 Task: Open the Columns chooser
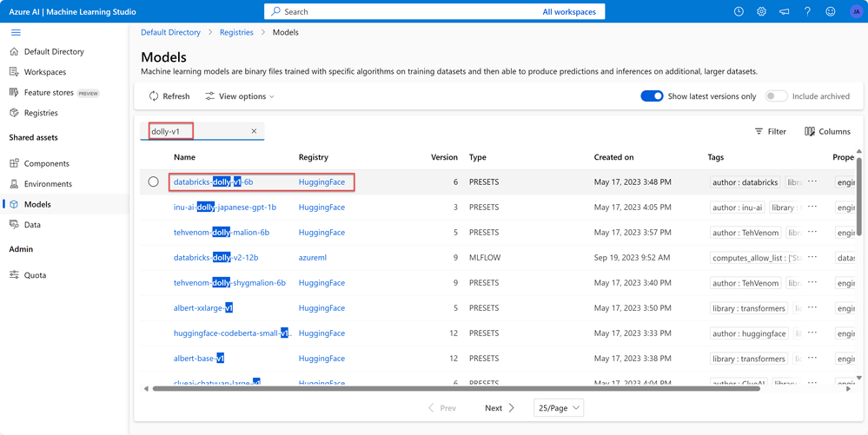[827, 132]
